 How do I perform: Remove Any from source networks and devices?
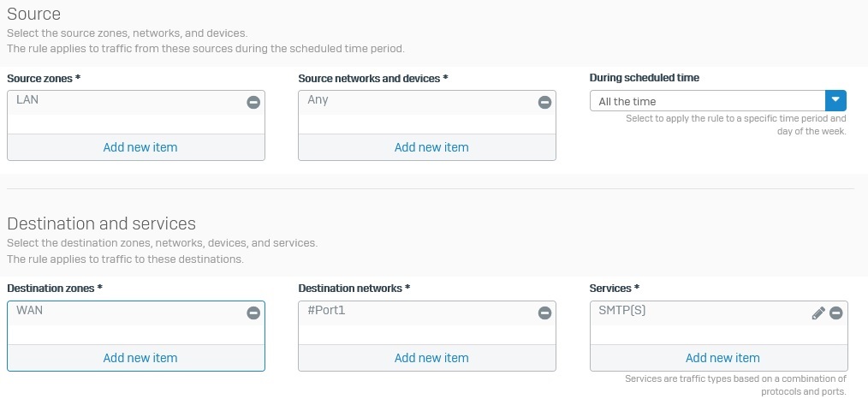coord(544,102)
